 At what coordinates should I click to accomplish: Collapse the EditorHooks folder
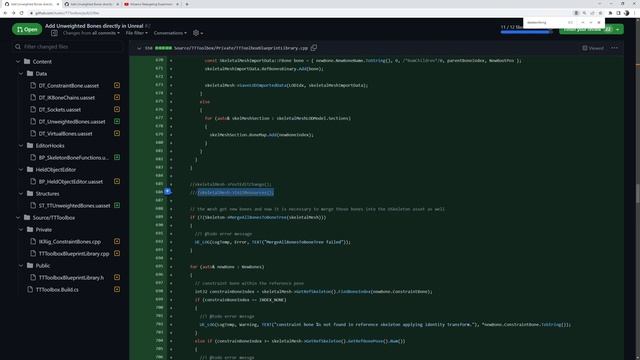point(21,145)
